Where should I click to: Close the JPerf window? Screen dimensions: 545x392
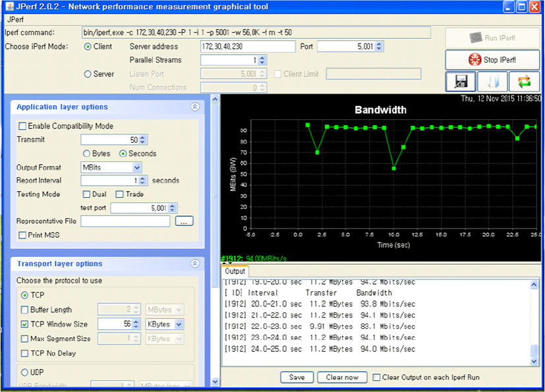coord(534,7)
